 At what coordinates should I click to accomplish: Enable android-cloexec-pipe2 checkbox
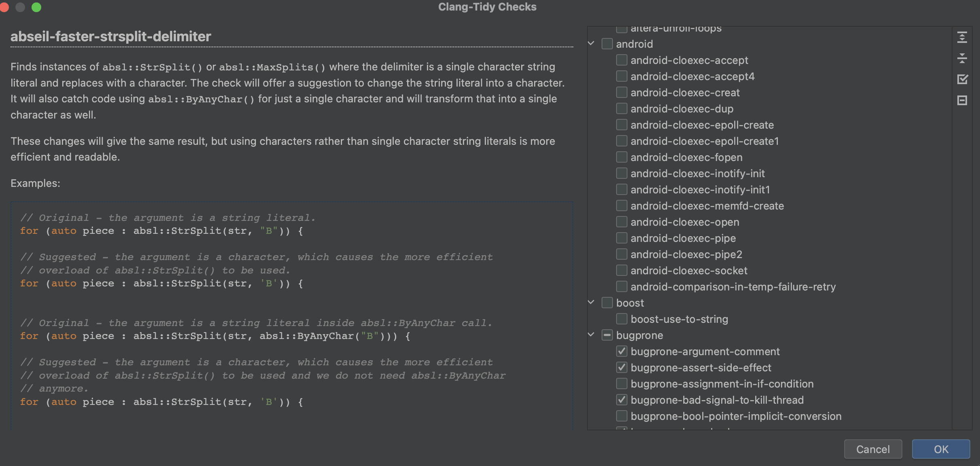pyautogui.click(x=622, y=254)
